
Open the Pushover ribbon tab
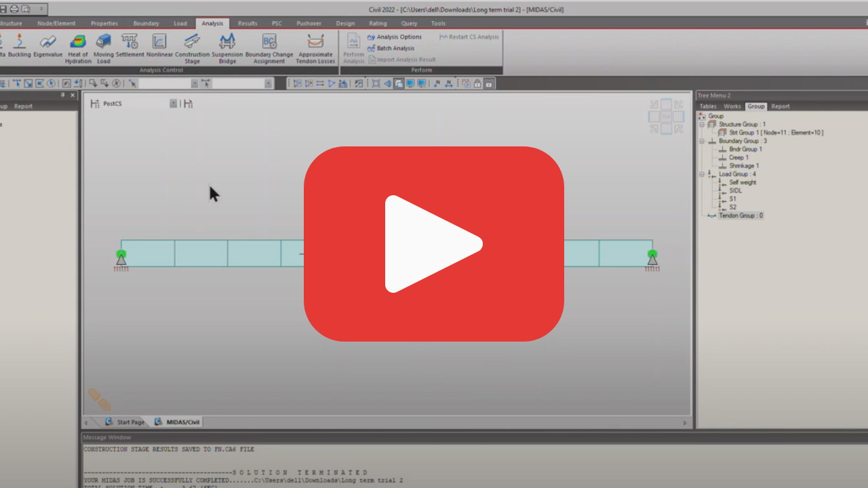pyautogui.click(x=309, y=23)
